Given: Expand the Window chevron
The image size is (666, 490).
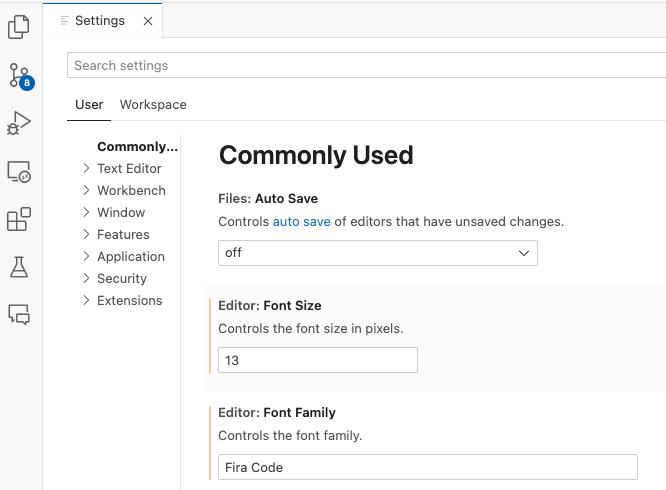Looking at the screenshot, I should coord(86,212).
